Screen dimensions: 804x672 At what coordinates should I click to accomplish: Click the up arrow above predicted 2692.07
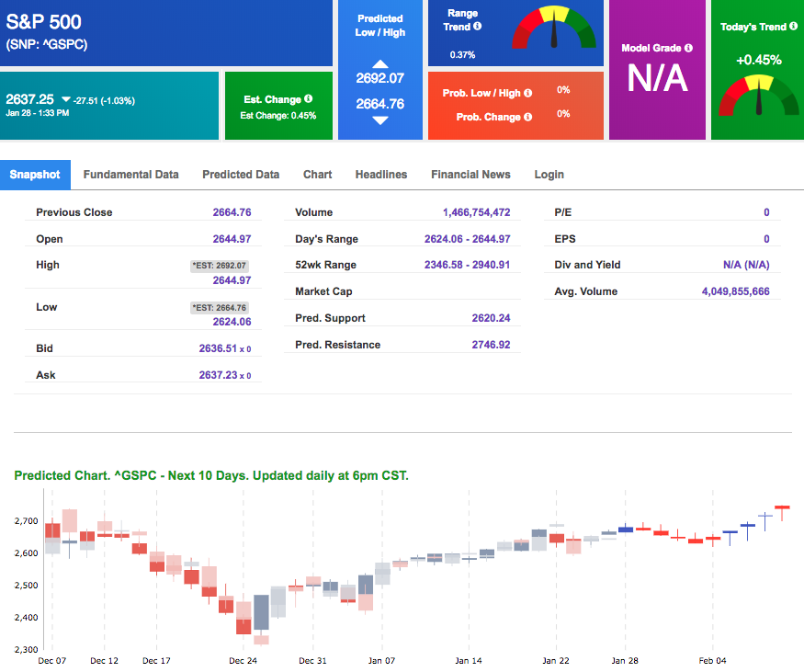(x=380, y=64)
